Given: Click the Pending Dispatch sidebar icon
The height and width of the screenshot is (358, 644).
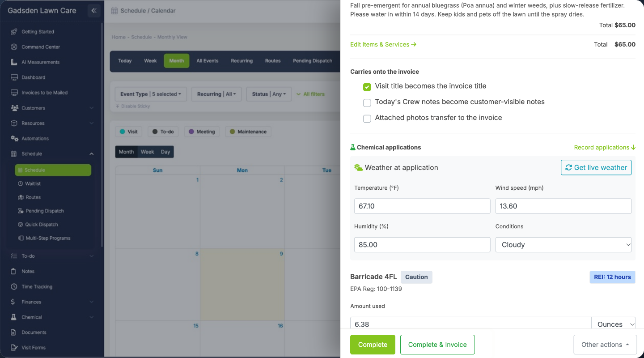Looking at the screenshot, I should 20,211.
